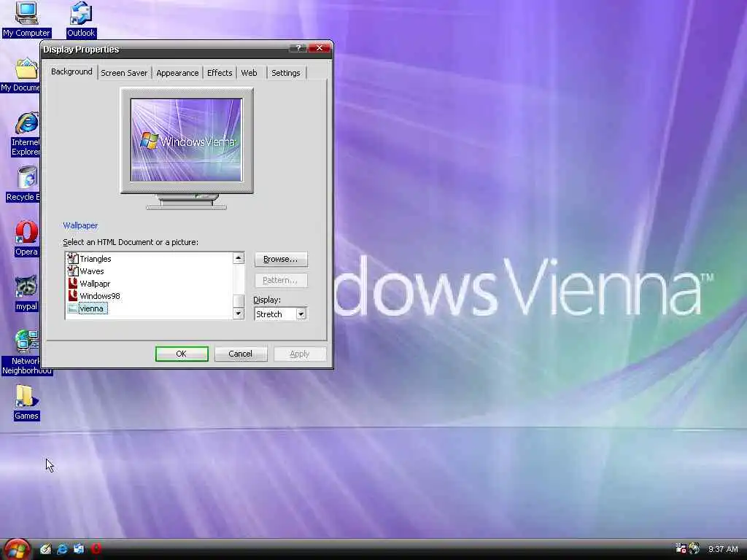This screenshot has width=747, height=560.
Task: Click the second system tray icon beside clock
Action: coord(694,548)
